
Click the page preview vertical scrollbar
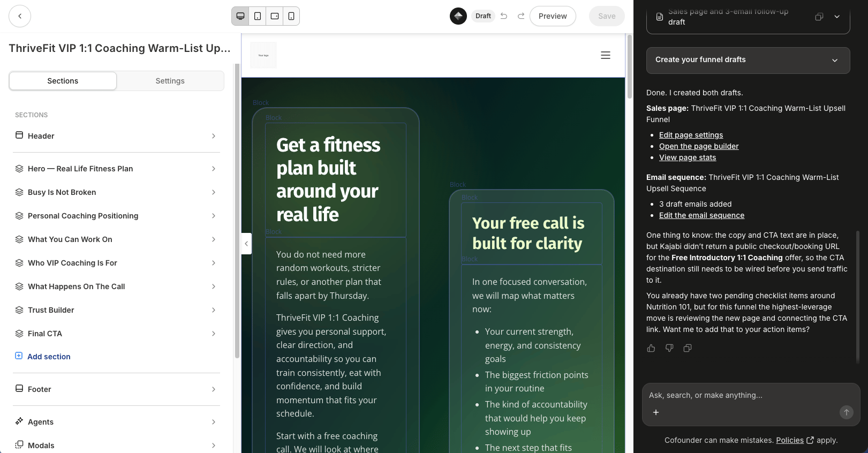[629, 66]
